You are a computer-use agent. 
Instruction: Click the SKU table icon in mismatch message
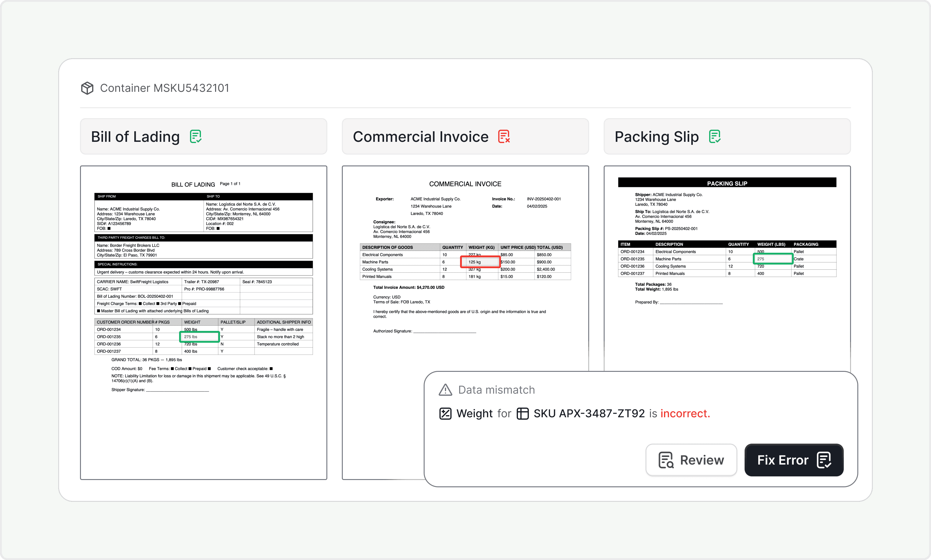click(x=522, y=414)
